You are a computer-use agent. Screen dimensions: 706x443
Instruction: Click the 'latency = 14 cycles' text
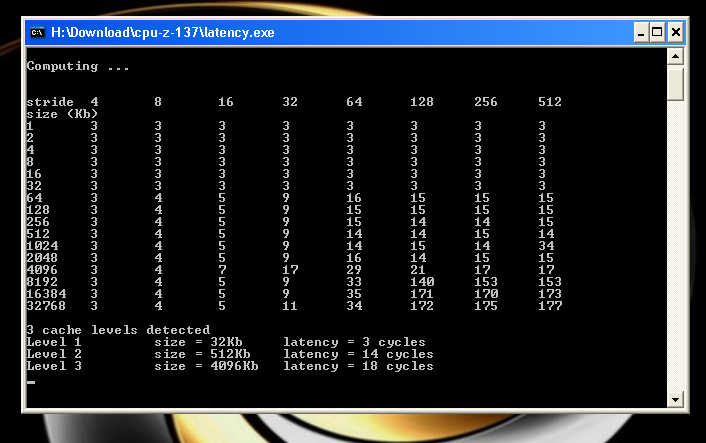point(358,354)
